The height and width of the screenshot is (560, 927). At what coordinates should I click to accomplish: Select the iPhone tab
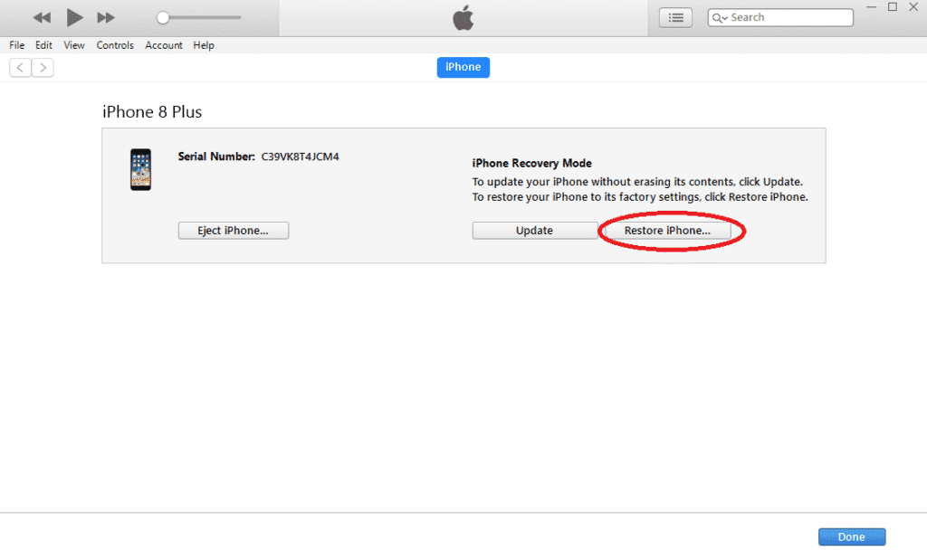click(x=463, y=67)
